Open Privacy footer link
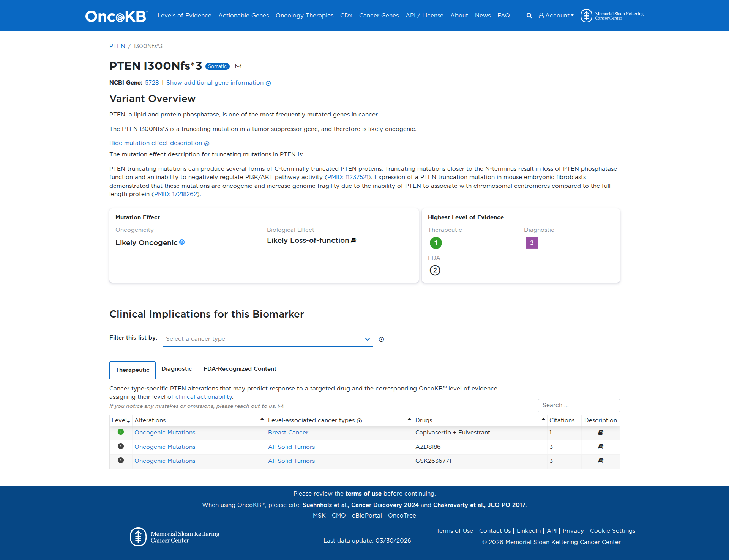This screenshot has height=560, width=729. coord(573,531)
